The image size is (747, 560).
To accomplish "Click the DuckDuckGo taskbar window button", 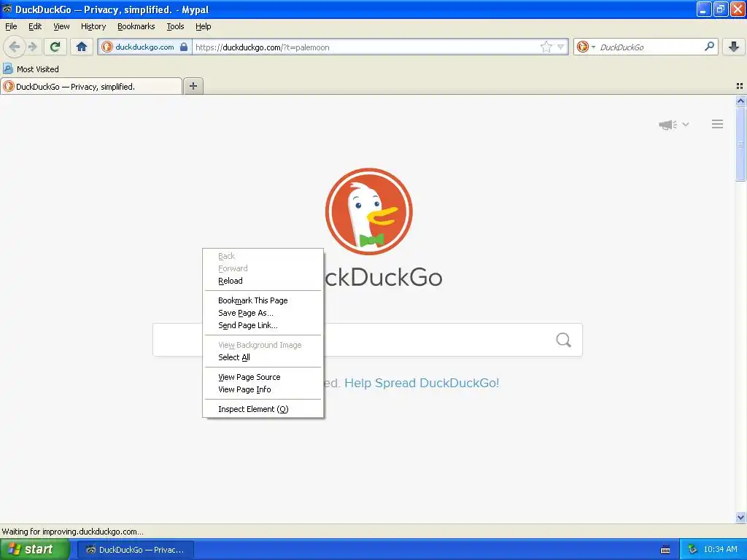I will [x=135, y=550].
